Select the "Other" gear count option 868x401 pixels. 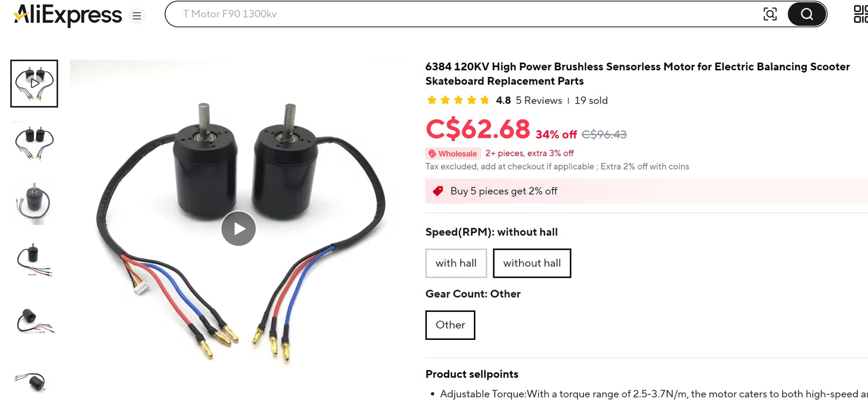[450, 325]
